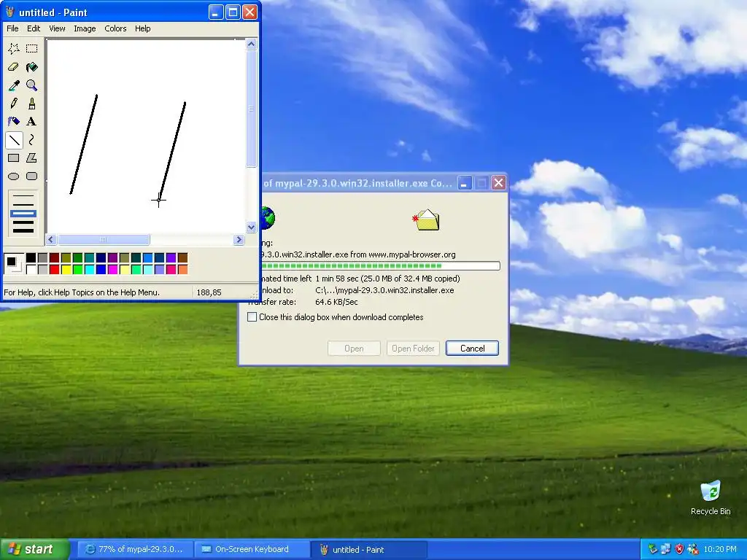This screenshot has height=560, width=747.
Task: Click the foreground/background color indicator box
Action: coord(14,264)
